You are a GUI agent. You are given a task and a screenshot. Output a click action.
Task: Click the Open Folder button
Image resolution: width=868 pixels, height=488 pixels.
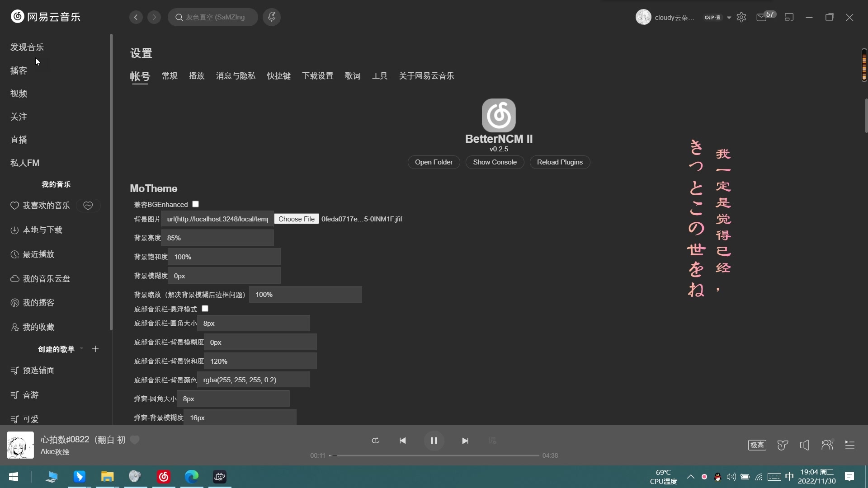click(x=434, y=162)
